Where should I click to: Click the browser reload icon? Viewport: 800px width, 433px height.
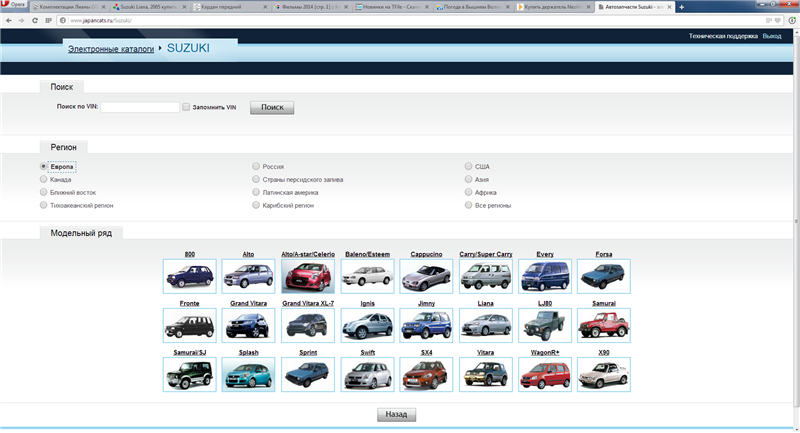point(35,20)
